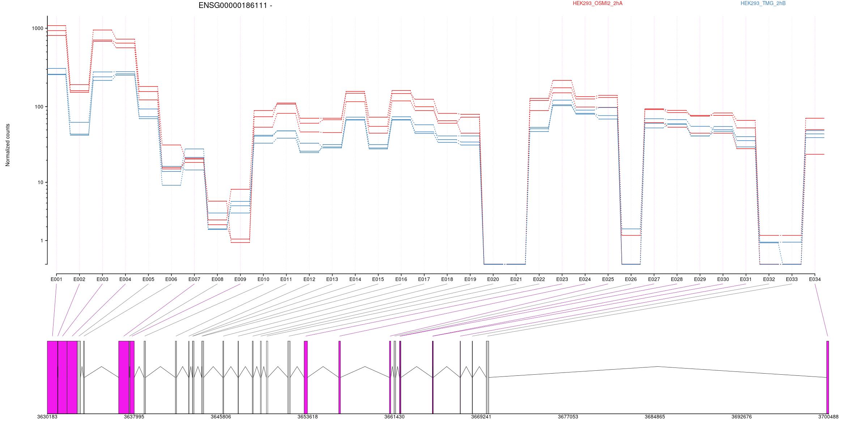Click exon label E034

tap(815, 279)
